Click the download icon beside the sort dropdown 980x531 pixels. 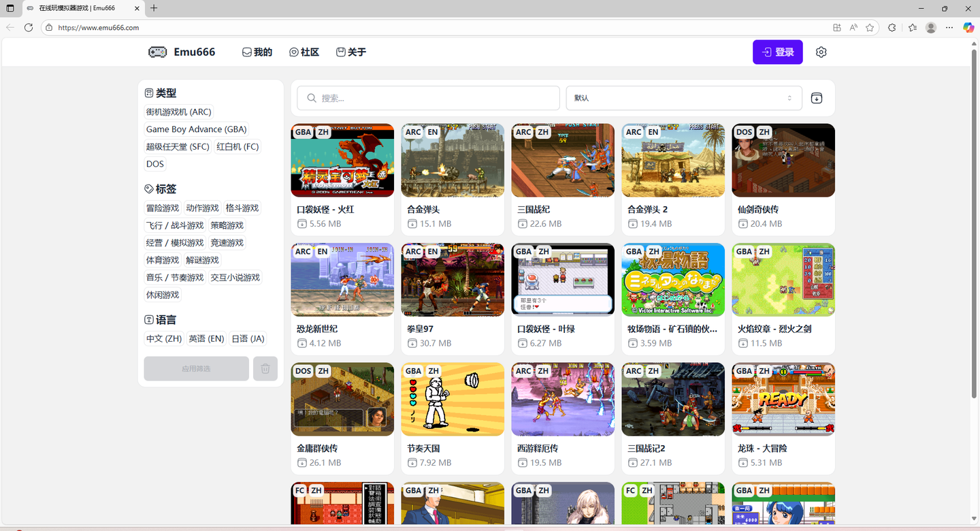point(817,98)
